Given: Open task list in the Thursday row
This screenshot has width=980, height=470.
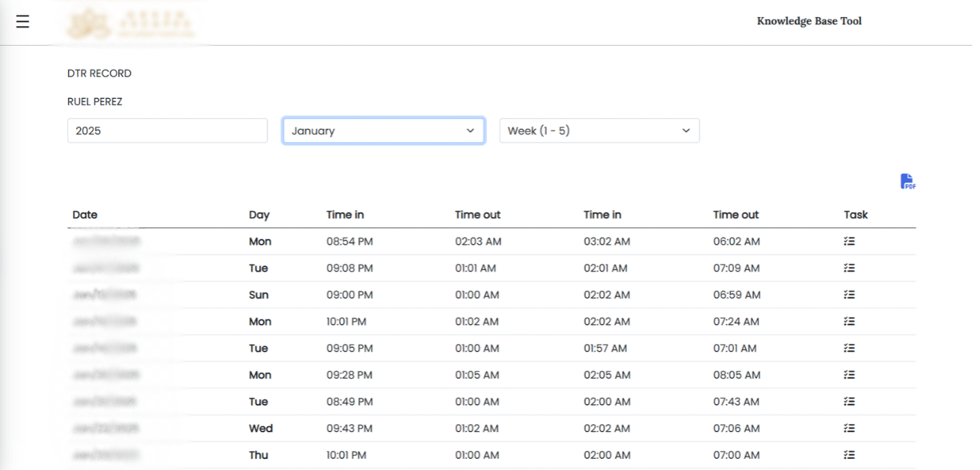Looking at the screenshot, I should pyautogui.click(x=849, y=455).
